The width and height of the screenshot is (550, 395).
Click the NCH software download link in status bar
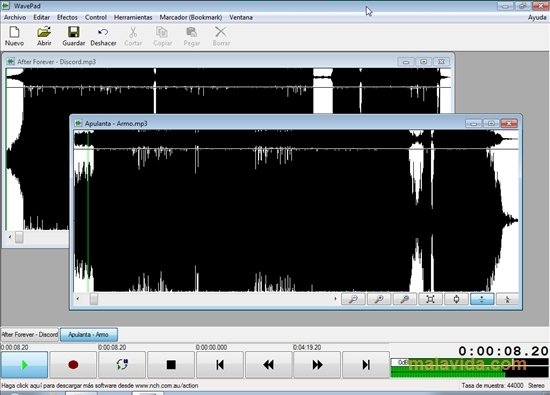click(100, 386)
